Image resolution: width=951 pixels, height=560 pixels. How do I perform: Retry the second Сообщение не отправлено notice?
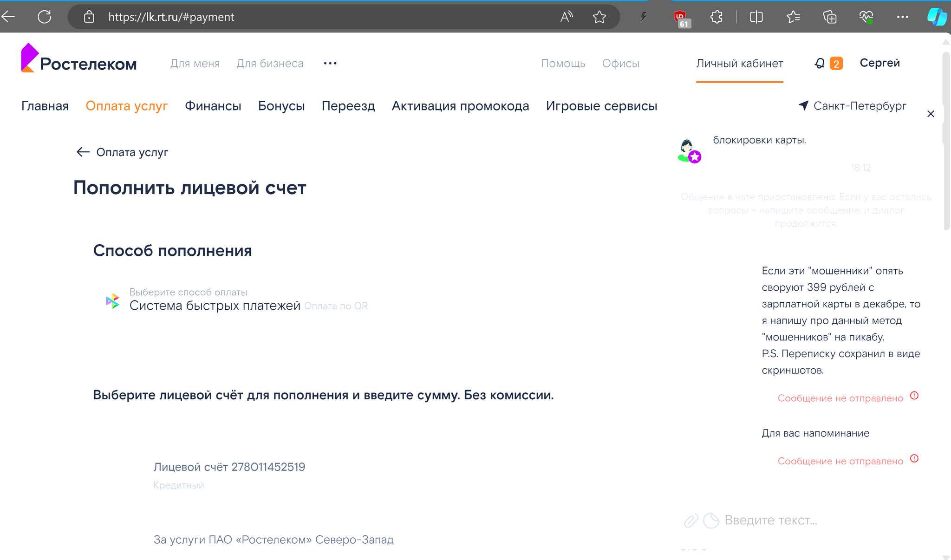840,461
